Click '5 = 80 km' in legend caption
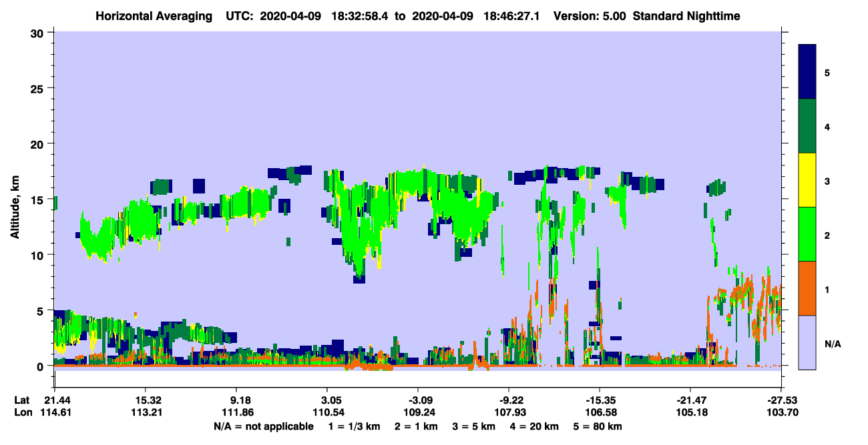This screenshot has height=445, width=868. tap(599, 426)
